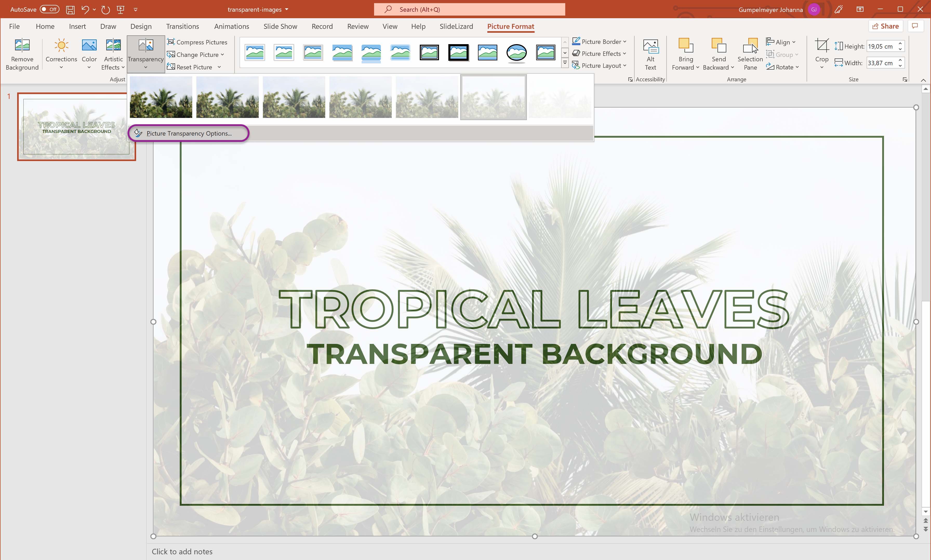Switch to the Design ribbon tab
This screenshot has height=560, width=931.
pos(140,26)
